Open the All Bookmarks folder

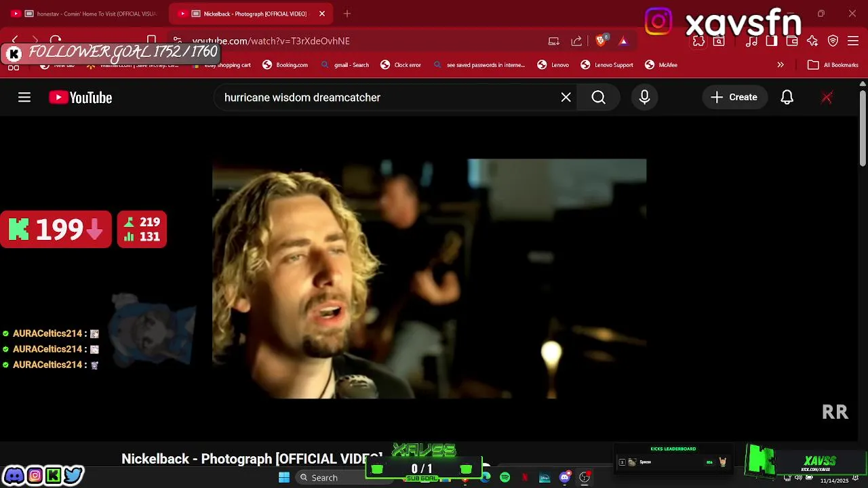833,65
